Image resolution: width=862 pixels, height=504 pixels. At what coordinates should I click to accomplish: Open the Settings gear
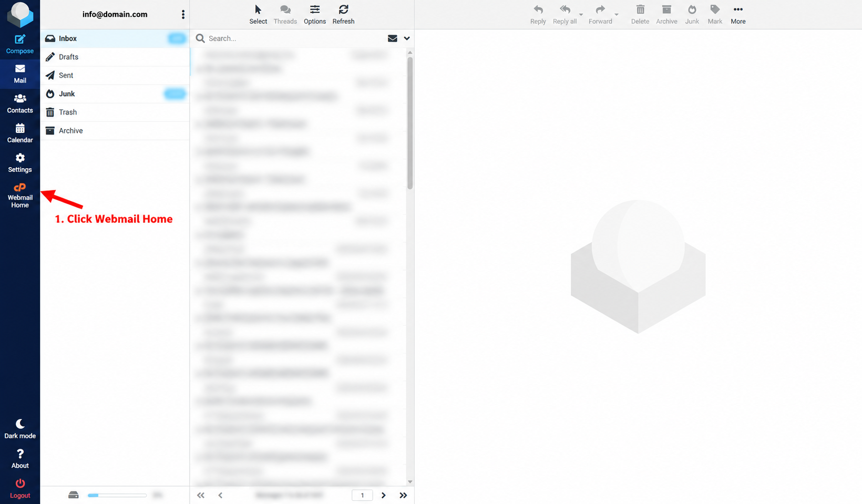[20, 163]
